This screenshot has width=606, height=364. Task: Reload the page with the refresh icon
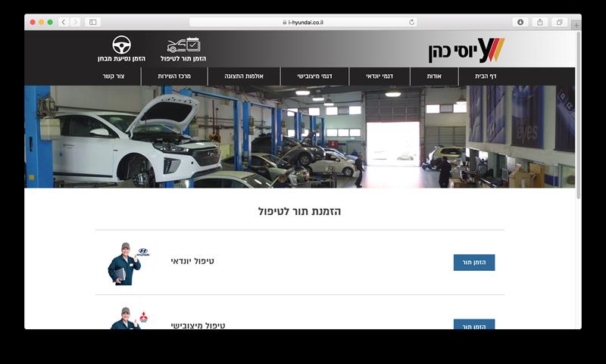[x=411, y=23]
